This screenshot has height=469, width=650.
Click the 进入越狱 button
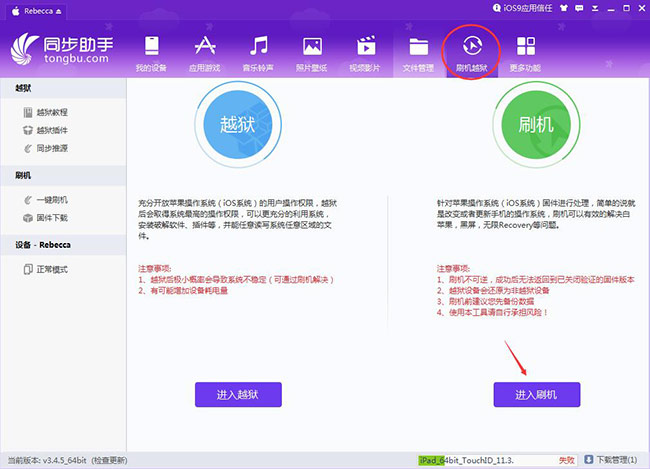click(238, 394)
